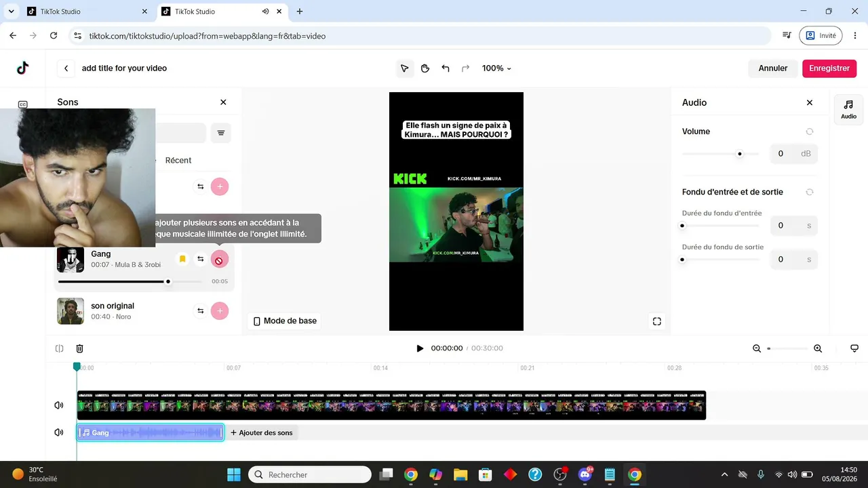Image resolution: width=868 pixels, height=488 pixels.
Task: Open the Invité profile button
Action: [821, 35]
